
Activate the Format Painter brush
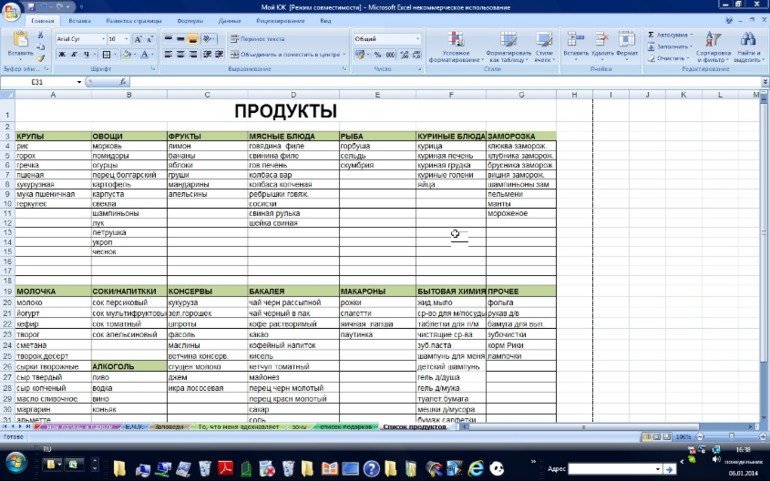pyautogui.click(x=41, y=58)
